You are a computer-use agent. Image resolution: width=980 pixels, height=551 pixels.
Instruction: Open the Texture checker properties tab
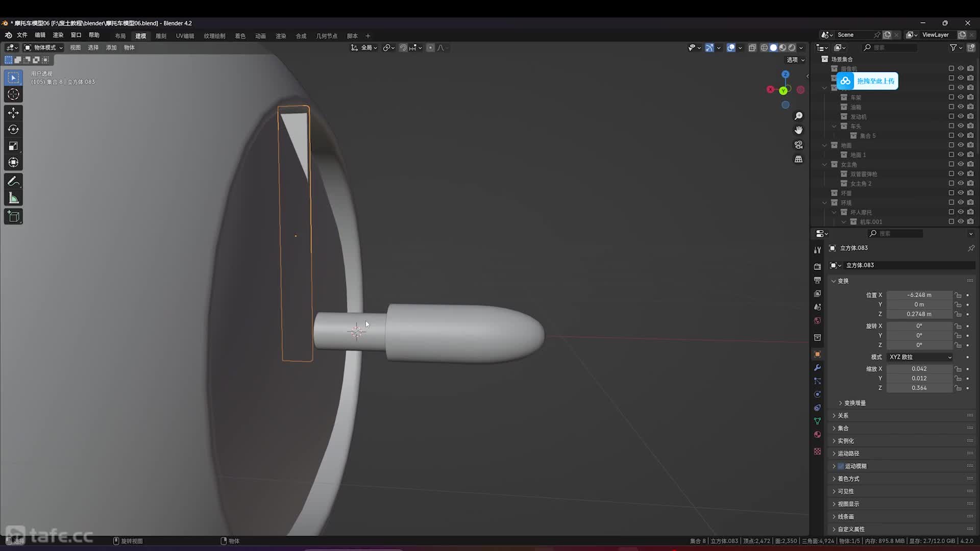(x=817, y=452)
